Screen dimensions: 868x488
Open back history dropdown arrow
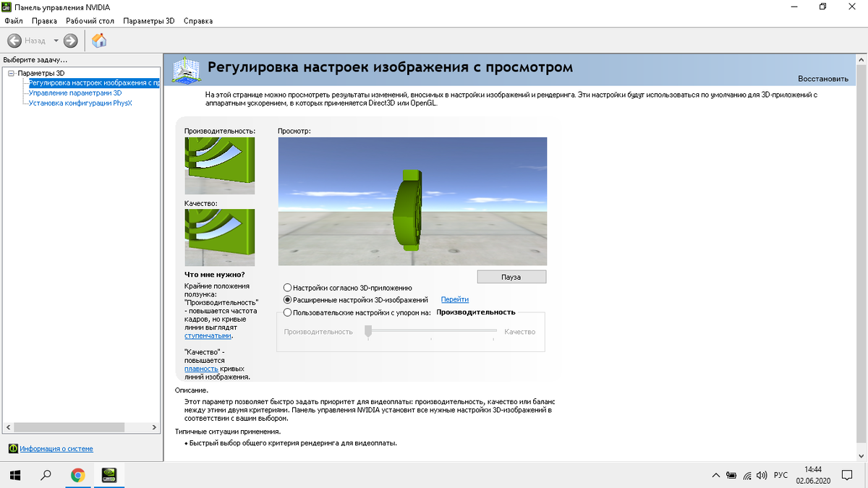tap(56, 40)
